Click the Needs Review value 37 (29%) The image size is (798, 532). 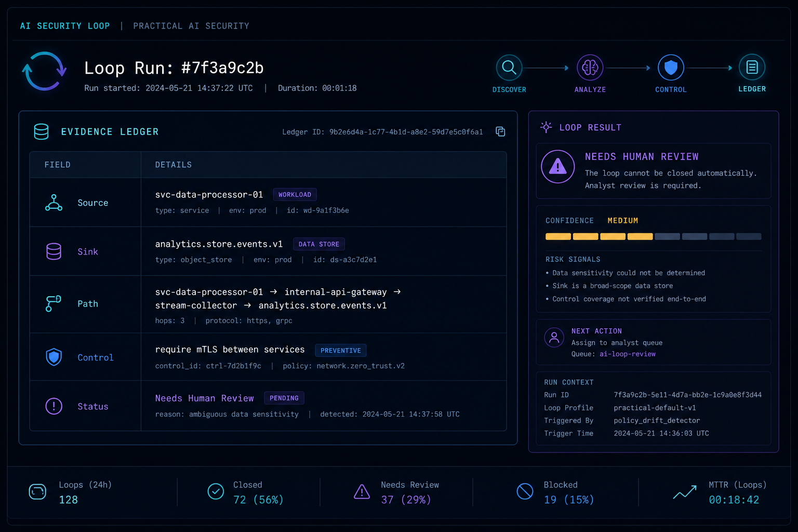pyautogui.click(x=406, y=500)
